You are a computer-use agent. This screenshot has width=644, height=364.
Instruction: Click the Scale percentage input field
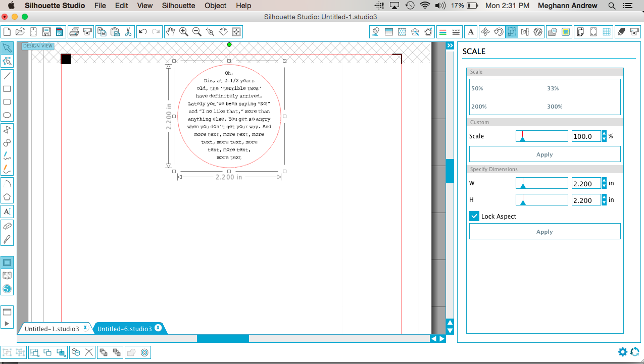(586, 136)
